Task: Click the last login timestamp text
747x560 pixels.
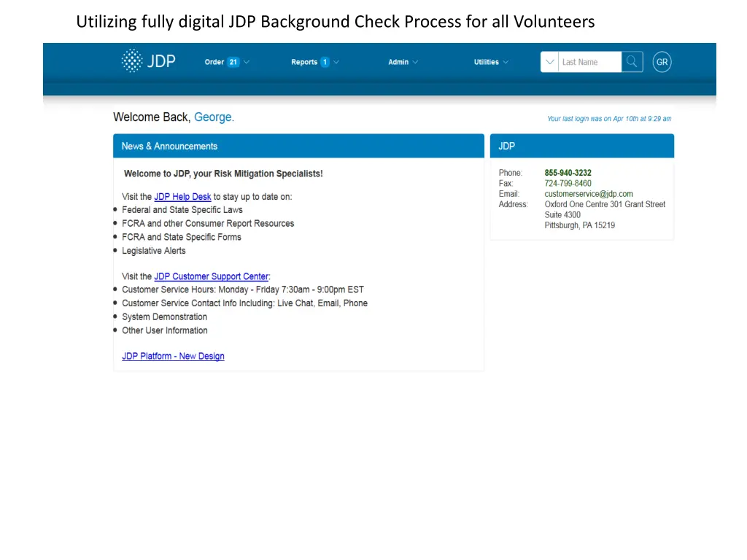Action: [609, 119]
